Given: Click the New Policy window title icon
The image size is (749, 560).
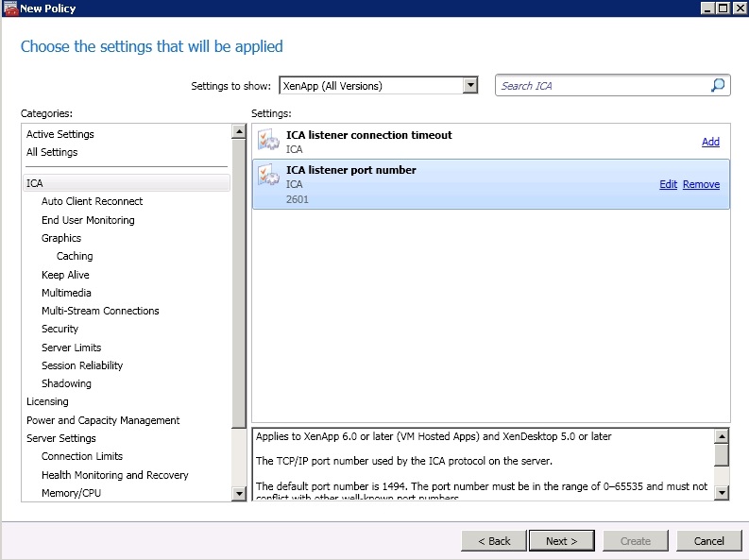Looking at the screenshot, I should pos(10,8).
